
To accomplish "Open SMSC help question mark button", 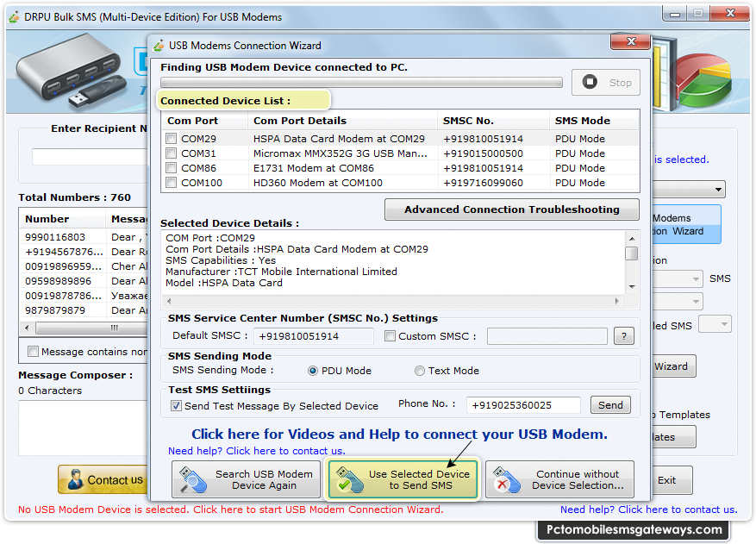I will click(624, 336).
